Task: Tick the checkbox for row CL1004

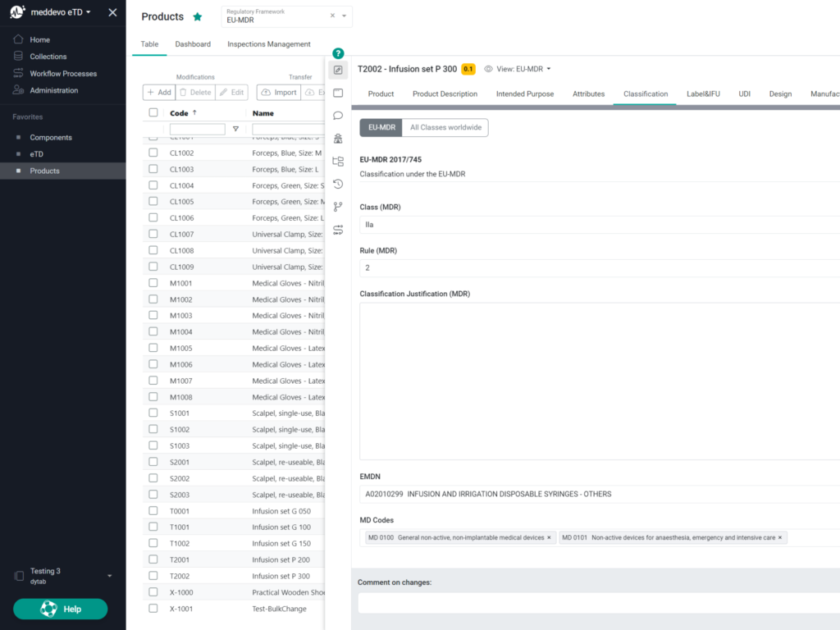Action: coord(153,185)
